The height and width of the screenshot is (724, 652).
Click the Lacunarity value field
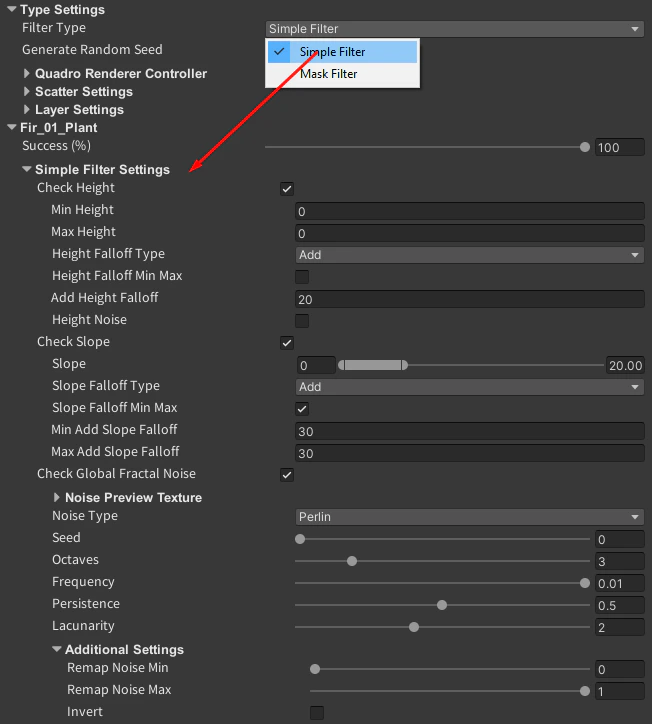tap(619, 627)
